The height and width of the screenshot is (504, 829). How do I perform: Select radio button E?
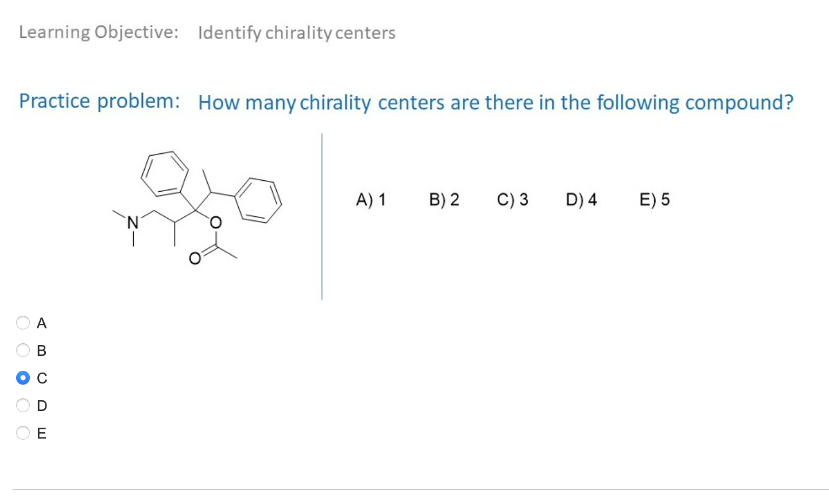[x=23, y=433]
